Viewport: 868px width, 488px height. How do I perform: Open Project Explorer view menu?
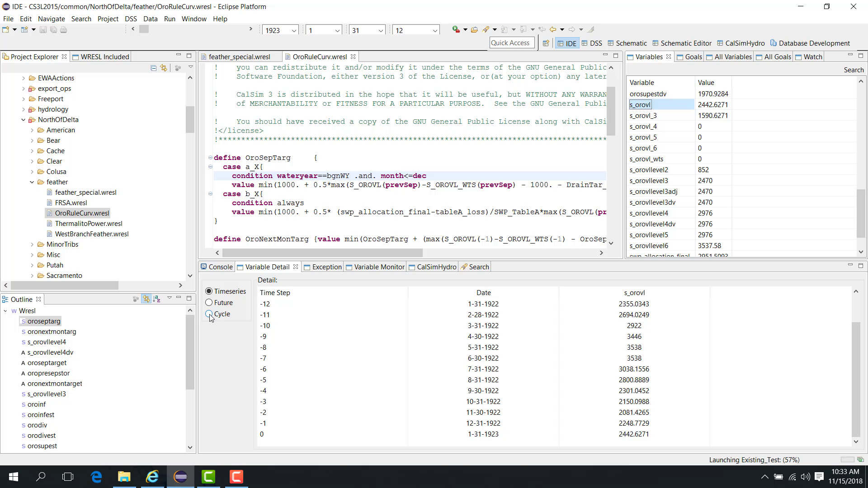pos(191,67)
